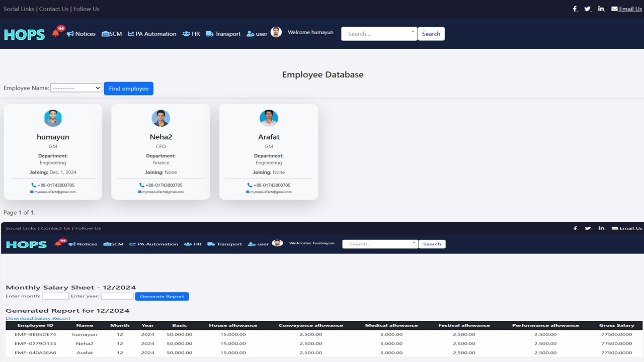Click Neha2's profile photo on the employee card
The image size is (644, 362).
click(x=160, y=119)
